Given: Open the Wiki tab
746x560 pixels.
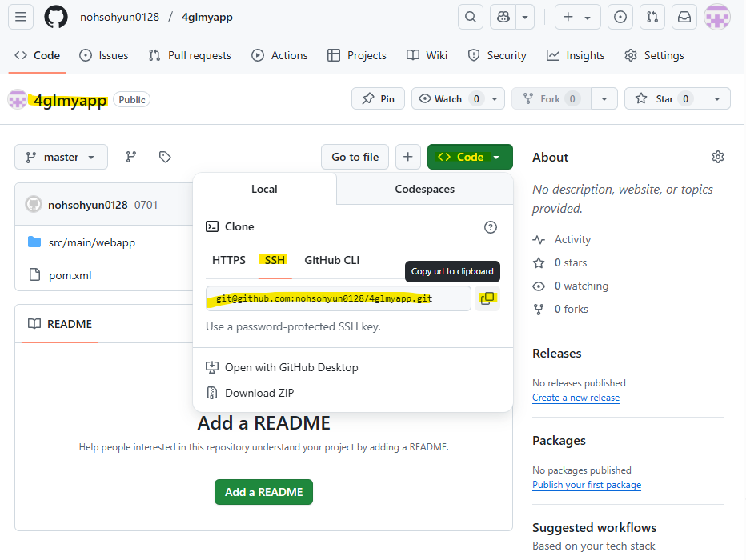Looking at the screenshot, I should click(427, 56).
